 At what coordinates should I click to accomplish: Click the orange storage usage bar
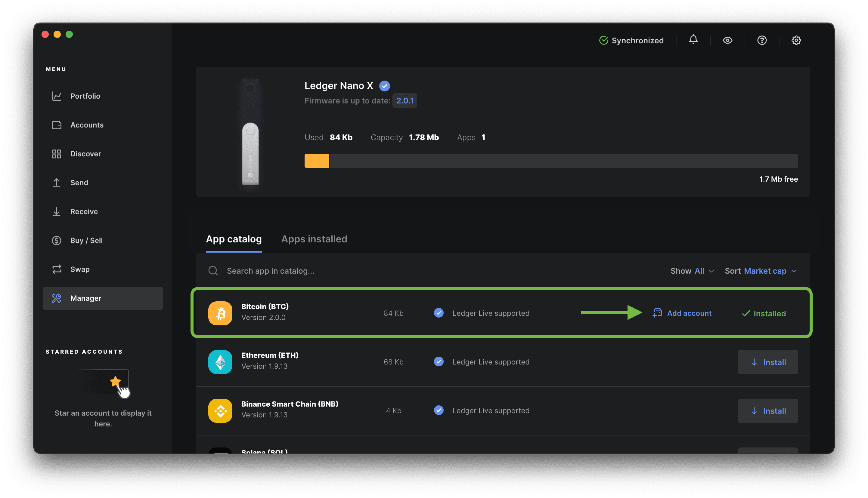[317, 161]
